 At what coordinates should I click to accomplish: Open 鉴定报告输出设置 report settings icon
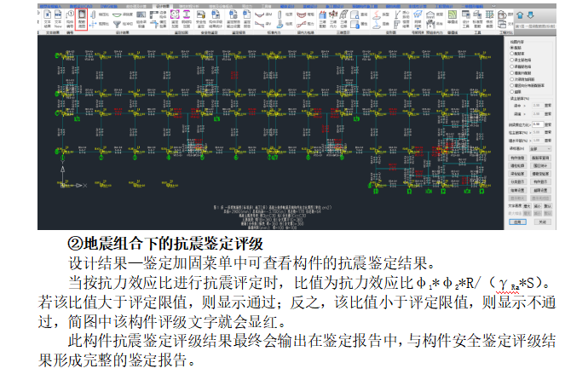(233, 19)
